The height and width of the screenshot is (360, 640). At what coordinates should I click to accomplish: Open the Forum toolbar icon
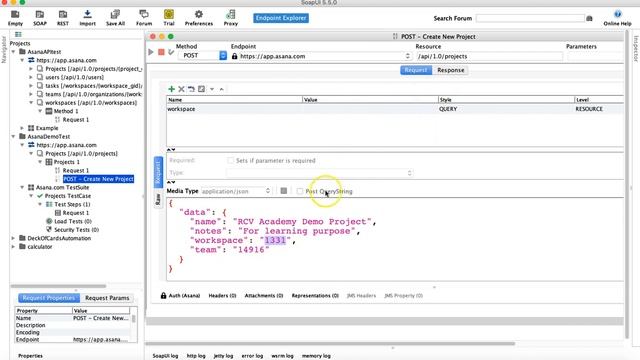144,18
